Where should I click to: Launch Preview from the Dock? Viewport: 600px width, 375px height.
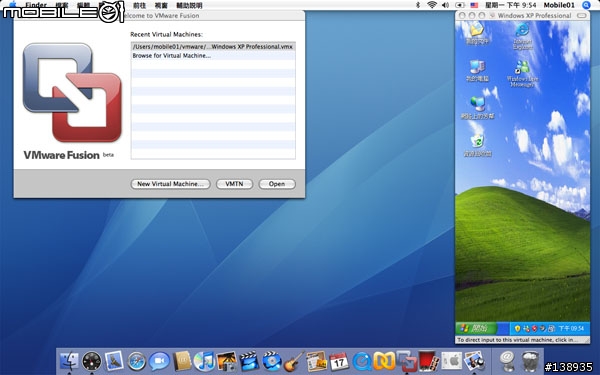474,361
